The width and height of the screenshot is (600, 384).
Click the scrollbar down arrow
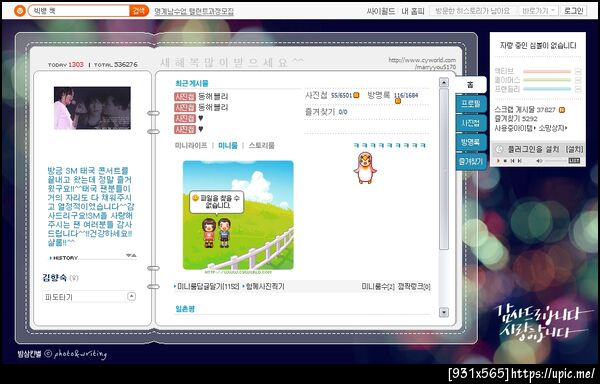click(x=443, y=312)
